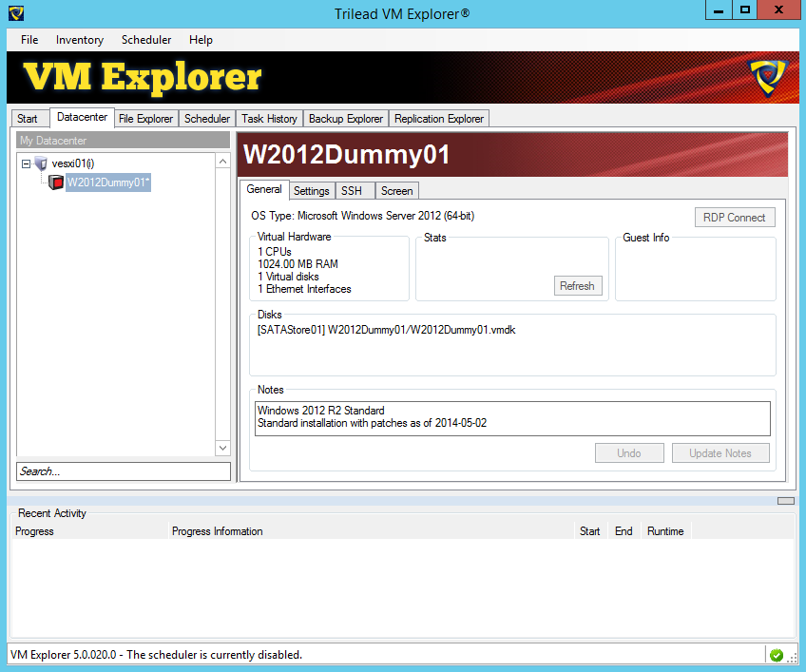Click the W2012Dummy01 heading banner
This screenshot has height=672, width=806.
512,155
